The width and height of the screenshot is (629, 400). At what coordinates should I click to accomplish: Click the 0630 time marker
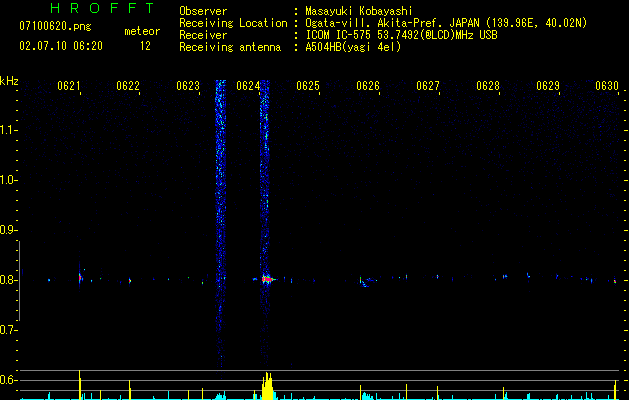(607, 86)
